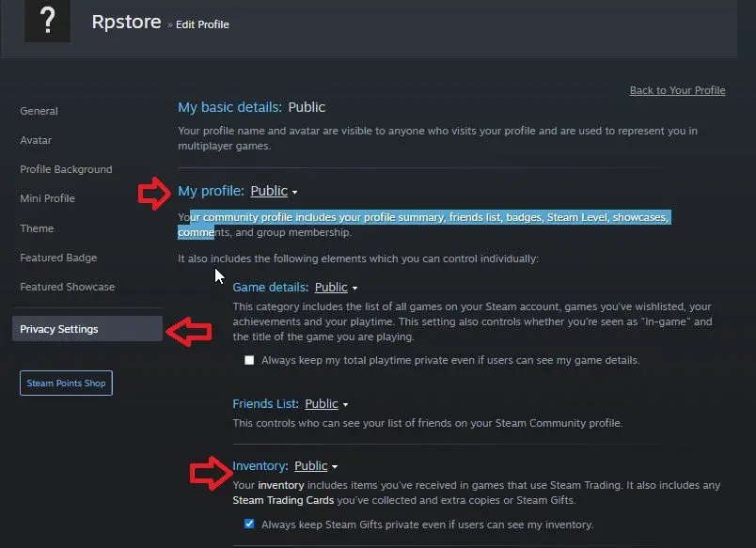Image resolution: width=756 pixels, height=548 pixels.
Task: Click the question-mark avatar placeholder image
Action: pyautogui.click(x=47, y=21)
